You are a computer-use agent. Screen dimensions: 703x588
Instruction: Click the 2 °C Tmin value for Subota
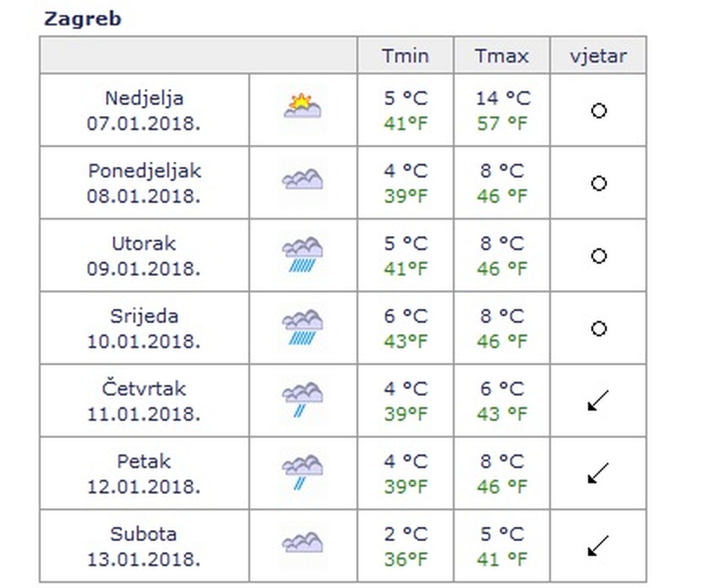coord(406,534)
